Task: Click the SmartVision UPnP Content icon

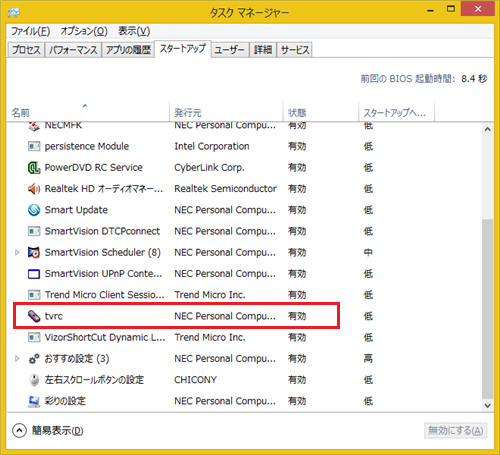Action: 34,274
